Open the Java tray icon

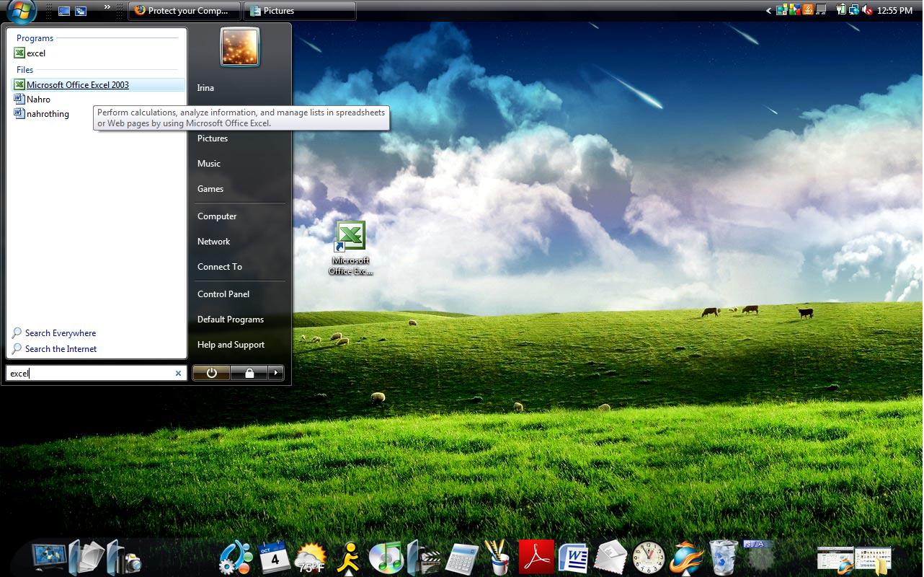808,11
